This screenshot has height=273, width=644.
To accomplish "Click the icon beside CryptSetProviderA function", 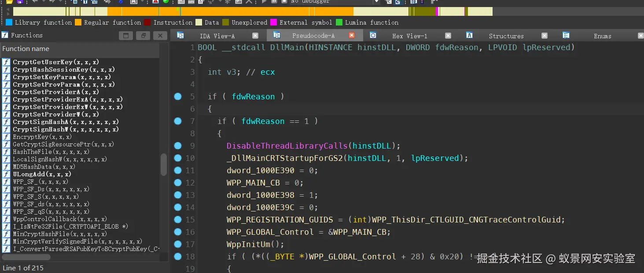I will [6, 92].
